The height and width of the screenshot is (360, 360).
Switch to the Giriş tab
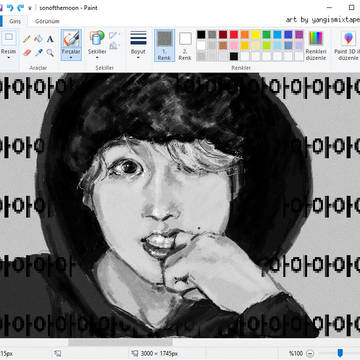point(15,21)
